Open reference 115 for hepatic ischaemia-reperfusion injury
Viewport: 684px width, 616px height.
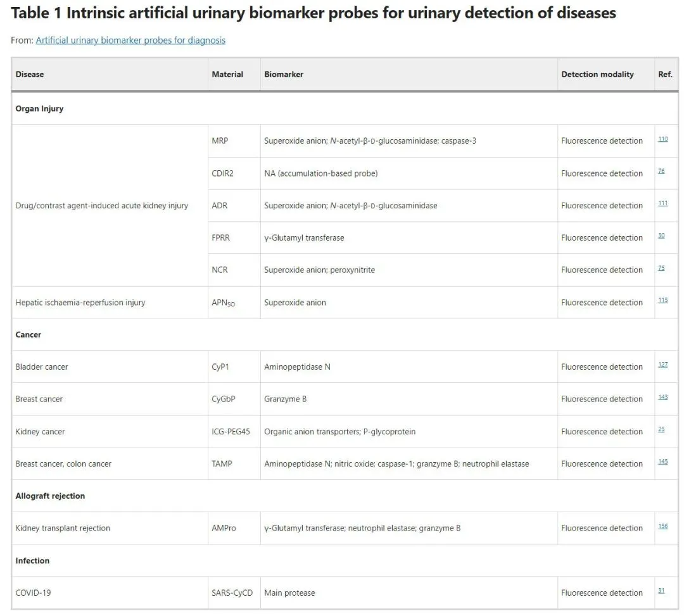click(x=662, y=300)
